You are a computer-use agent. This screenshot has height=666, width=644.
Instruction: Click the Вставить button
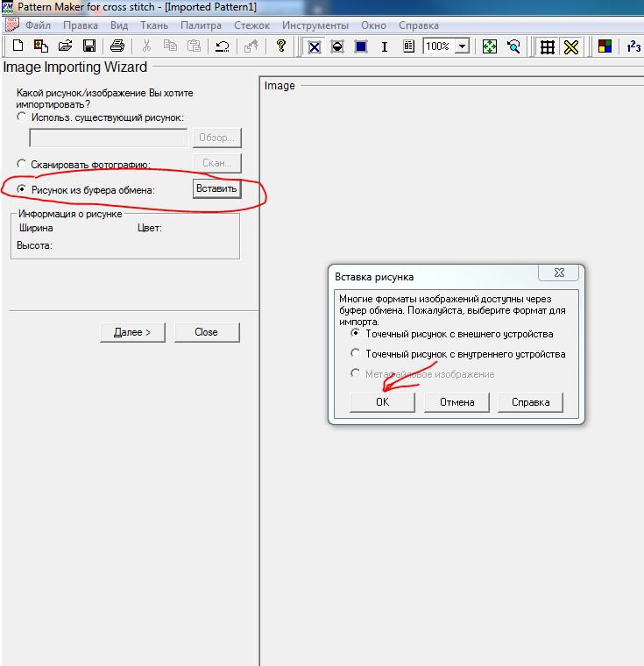pyautogui.click(x=216, y=189)
